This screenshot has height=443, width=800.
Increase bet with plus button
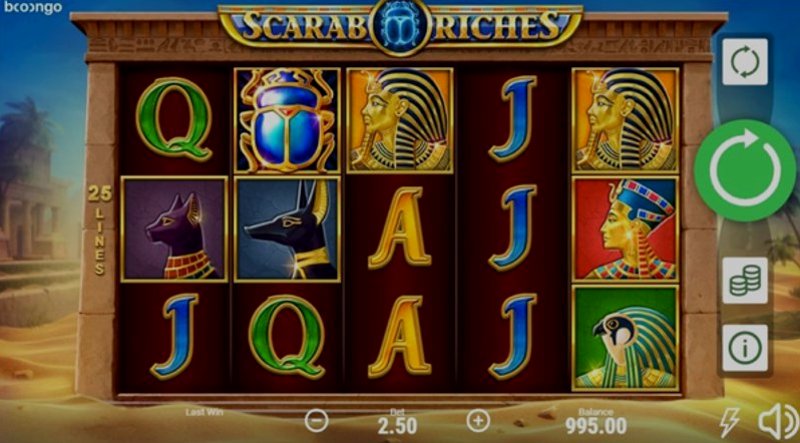[x=478, y=421]
